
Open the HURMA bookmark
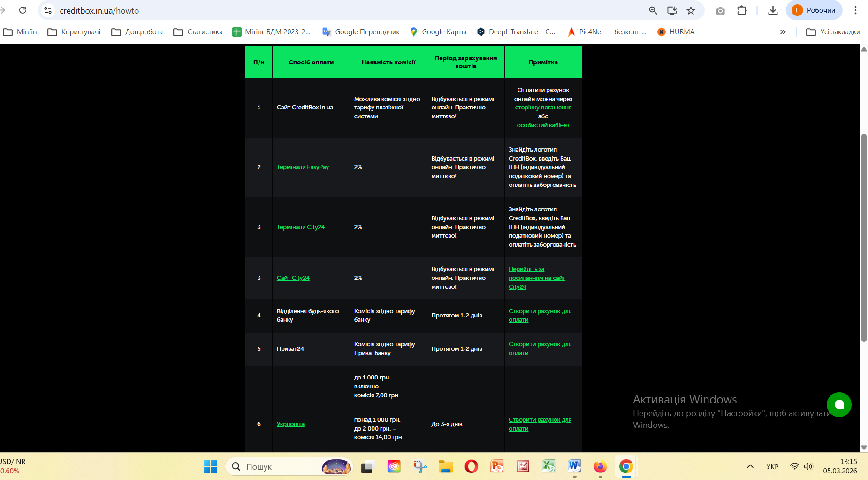[676, 32]
